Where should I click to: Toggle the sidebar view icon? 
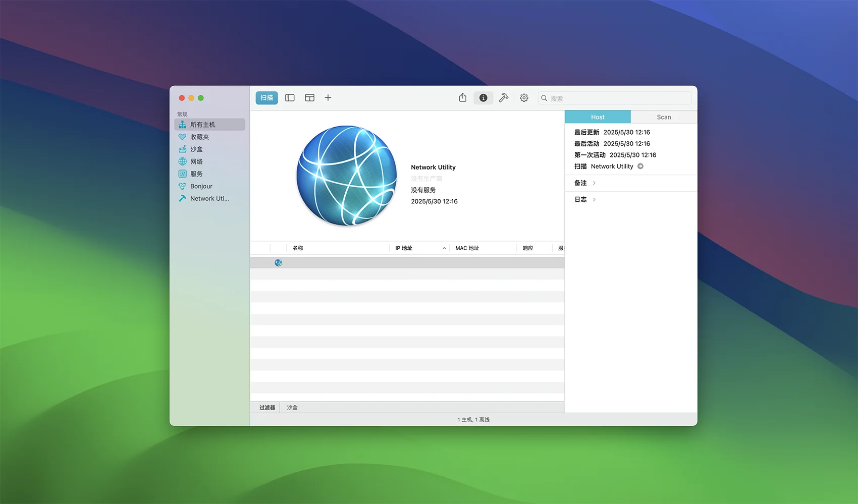point(290,98)
